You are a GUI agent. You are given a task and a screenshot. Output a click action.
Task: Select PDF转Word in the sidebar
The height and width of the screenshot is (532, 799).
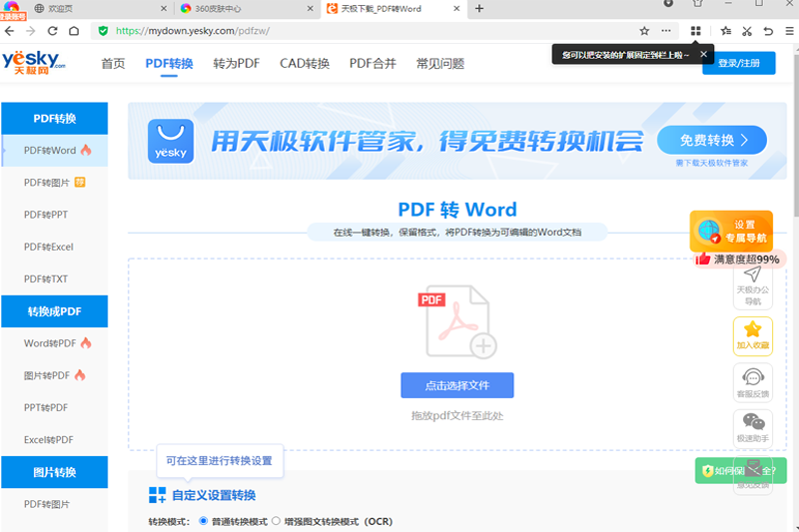click(x=55, y=151)
